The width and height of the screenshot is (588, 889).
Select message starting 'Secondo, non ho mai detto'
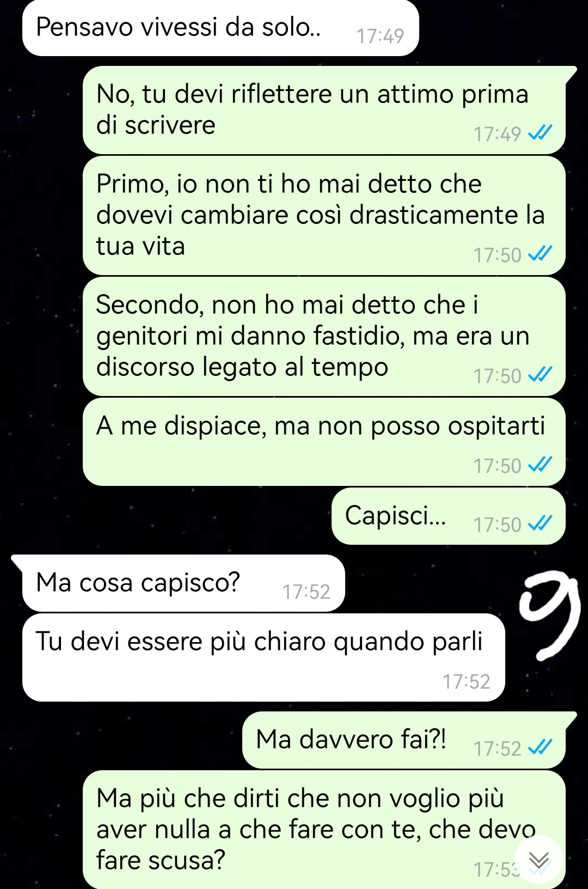(x=324, y=336)
